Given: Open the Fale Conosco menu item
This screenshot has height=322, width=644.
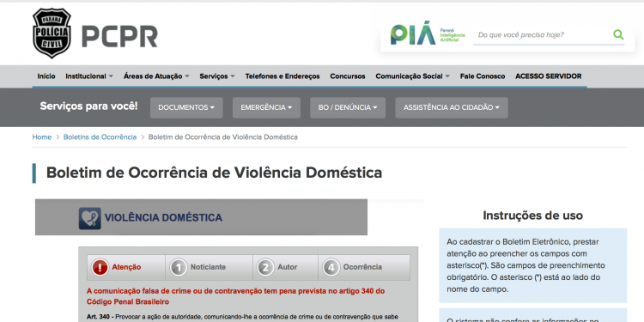Looking at the screenshot, I should [x=483, y=76].
